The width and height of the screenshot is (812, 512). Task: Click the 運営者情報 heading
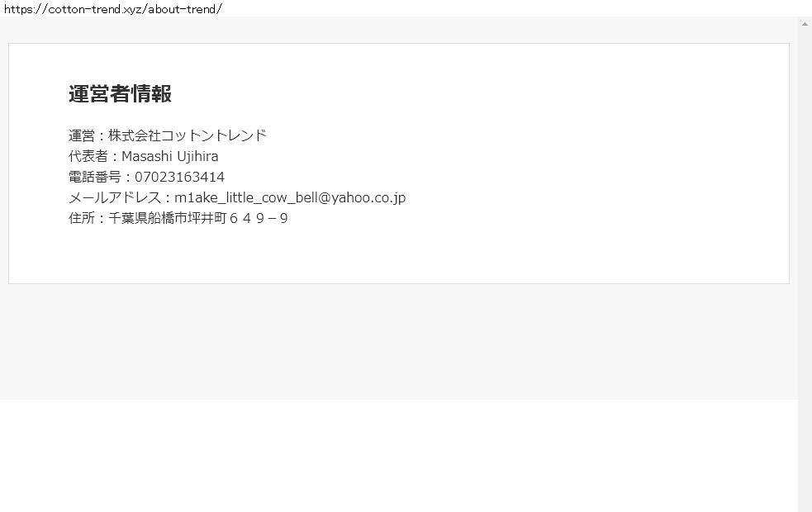tap(120, 94)
